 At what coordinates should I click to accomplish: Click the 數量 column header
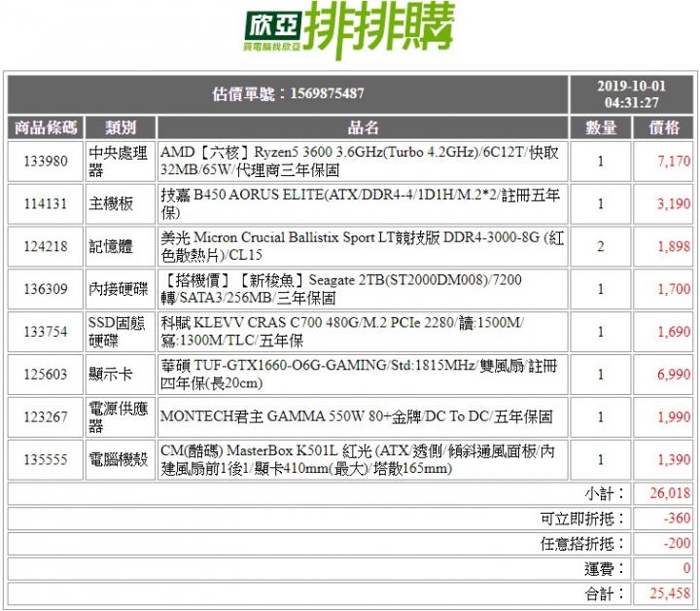tap(601, 127)
